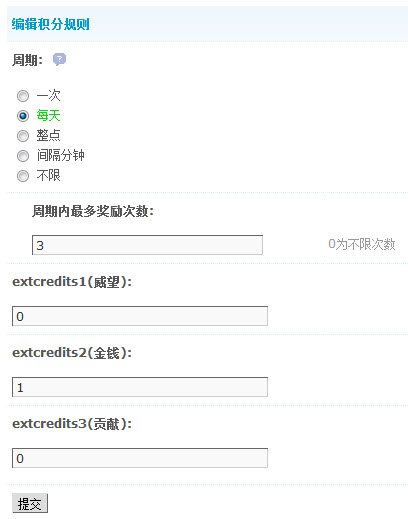Viewport: 408px width, 519px height.
Task: Click the 周期内最多奖励次数 label
Action: pos(93,211)
